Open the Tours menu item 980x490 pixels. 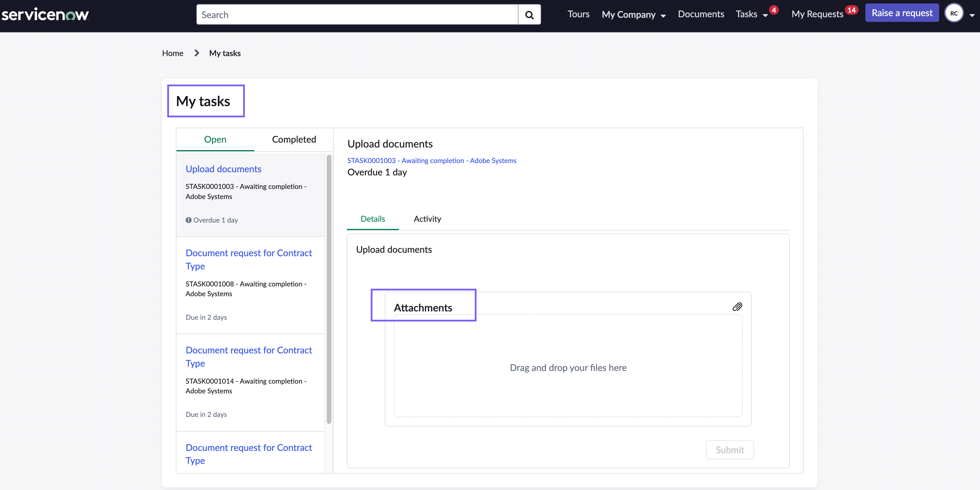click(x=578, y=14)
